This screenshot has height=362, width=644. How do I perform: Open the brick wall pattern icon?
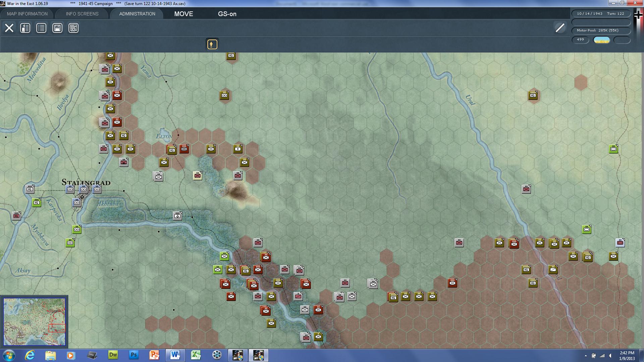[73, 28]
